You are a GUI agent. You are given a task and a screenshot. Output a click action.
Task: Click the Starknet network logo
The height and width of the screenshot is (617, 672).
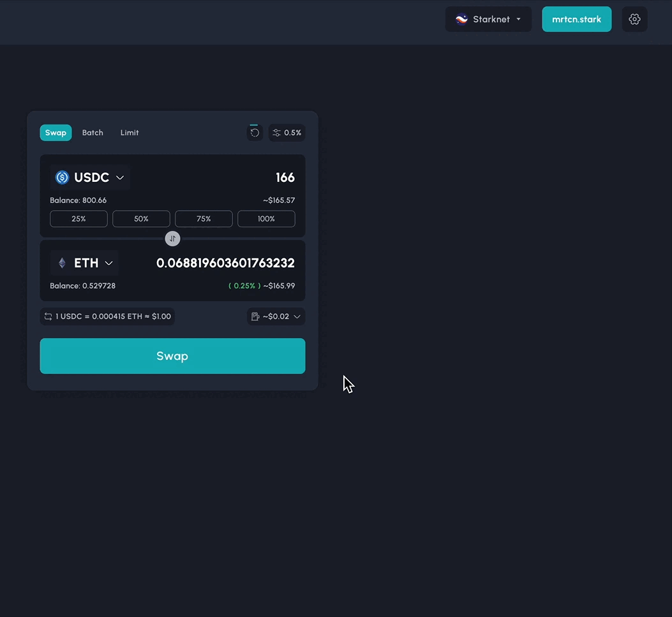[461, 19]
